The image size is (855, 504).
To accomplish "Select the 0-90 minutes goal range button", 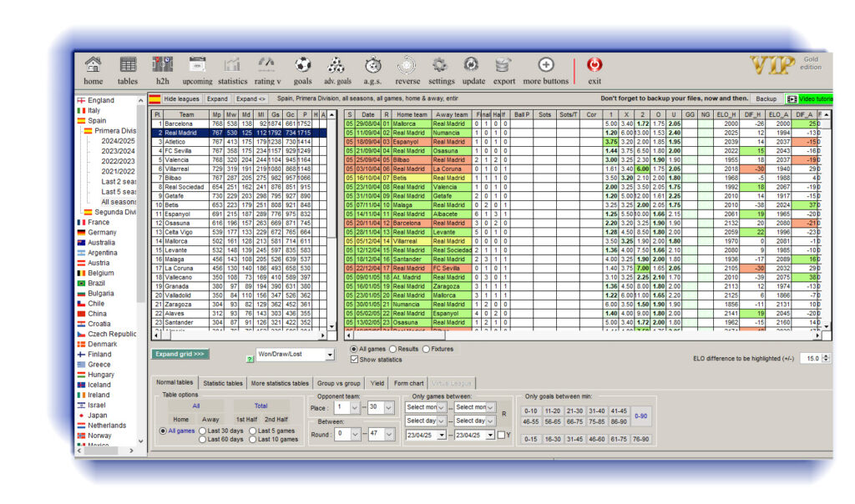I will (640, 416).
